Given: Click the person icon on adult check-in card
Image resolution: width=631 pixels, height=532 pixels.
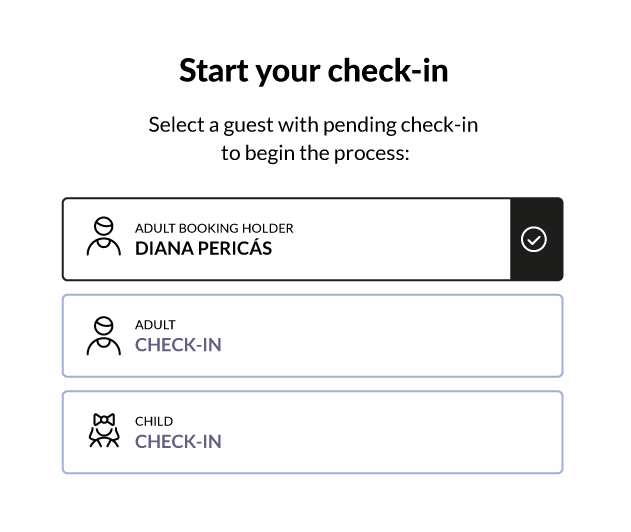Looking at the screenshot, I should coord(104,336).
